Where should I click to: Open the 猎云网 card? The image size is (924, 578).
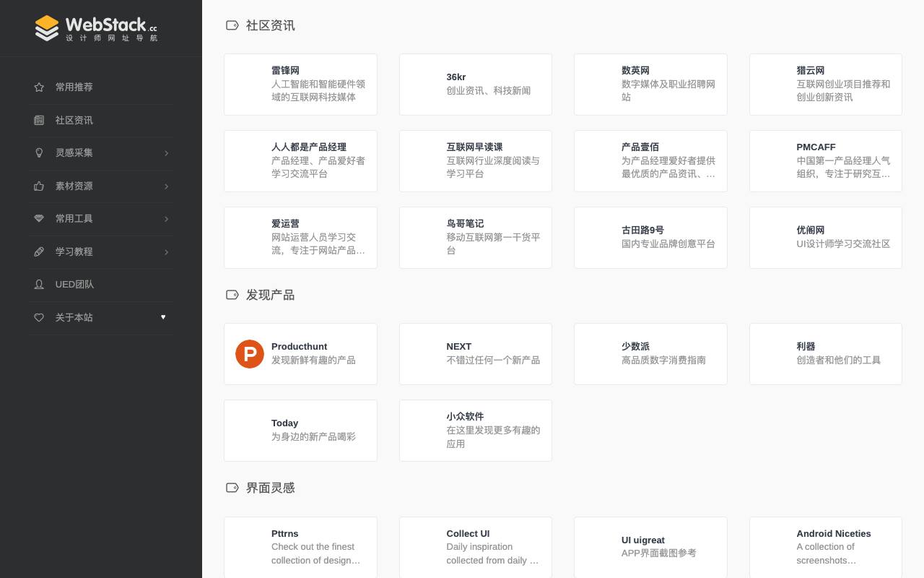(826, 85)
